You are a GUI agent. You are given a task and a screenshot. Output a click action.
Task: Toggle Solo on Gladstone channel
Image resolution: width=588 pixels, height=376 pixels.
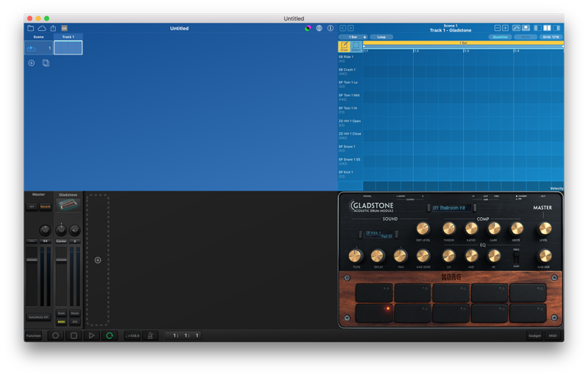coord(62,313)
